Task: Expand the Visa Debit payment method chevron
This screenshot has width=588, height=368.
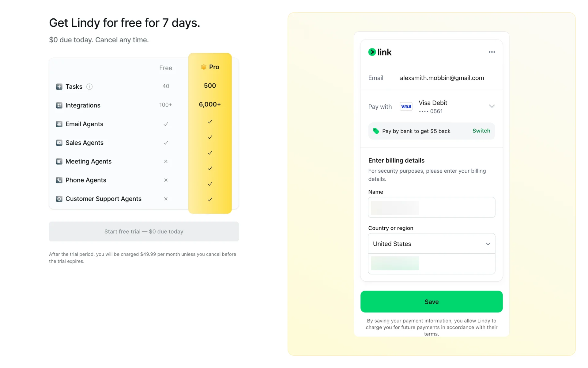Action: tap(492, 106)
